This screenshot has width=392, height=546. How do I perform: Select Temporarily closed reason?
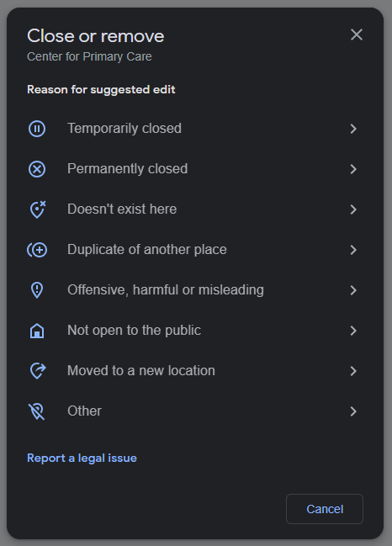195,129
